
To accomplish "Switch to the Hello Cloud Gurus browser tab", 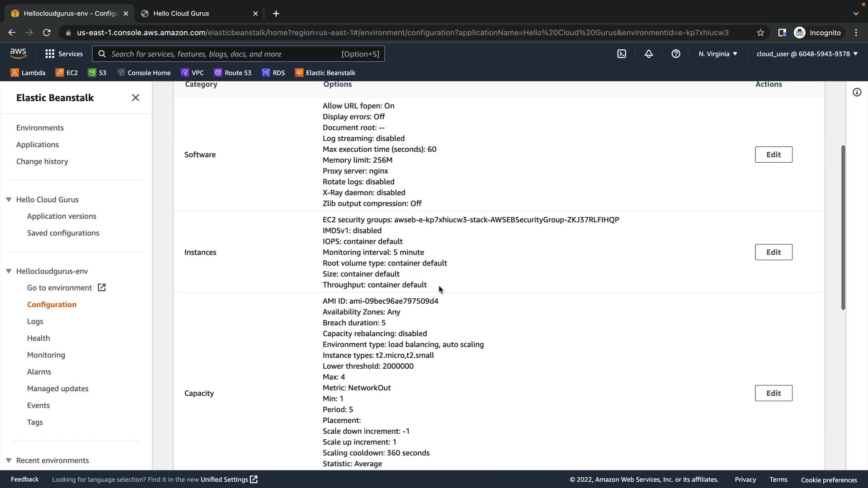I will 199,14.
